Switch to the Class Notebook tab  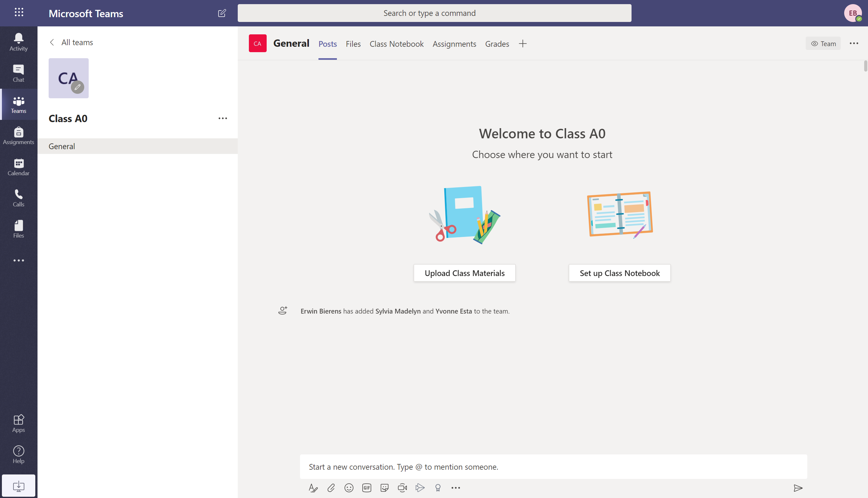point(396,44)
